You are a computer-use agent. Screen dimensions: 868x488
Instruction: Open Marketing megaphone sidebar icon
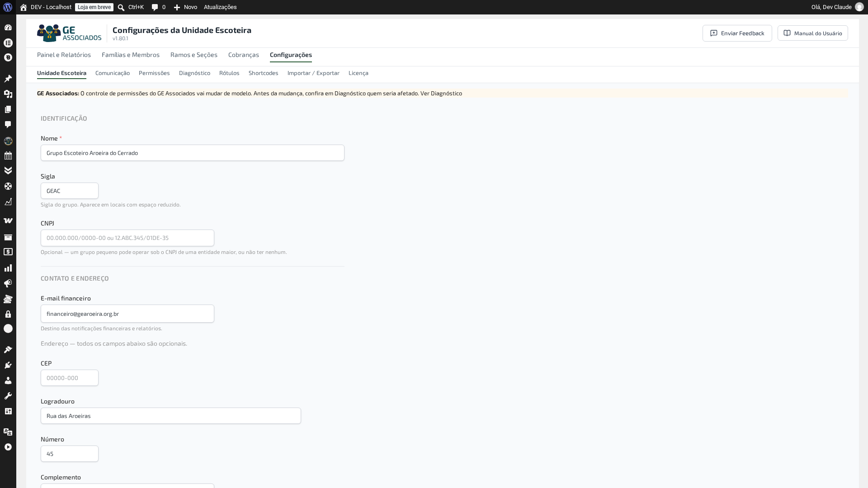8,283
